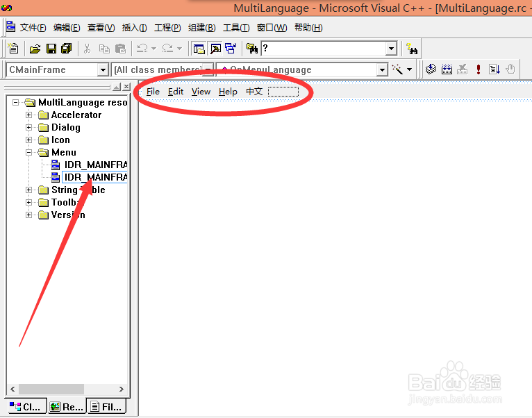The image size is (532, 418).
Task: Click the red exclamation Execute icon
Action: point(479,69)
